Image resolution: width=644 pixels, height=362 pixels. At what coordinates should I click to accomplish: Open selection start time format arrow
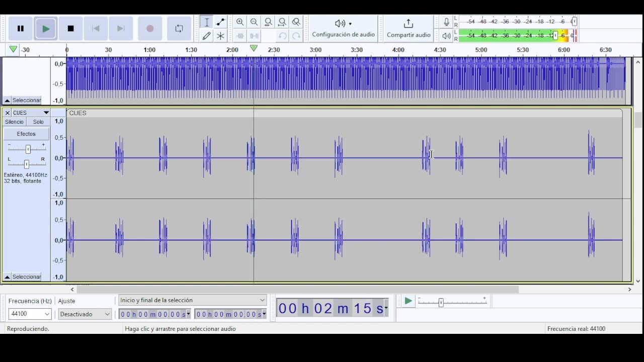(x=188, y=314)
